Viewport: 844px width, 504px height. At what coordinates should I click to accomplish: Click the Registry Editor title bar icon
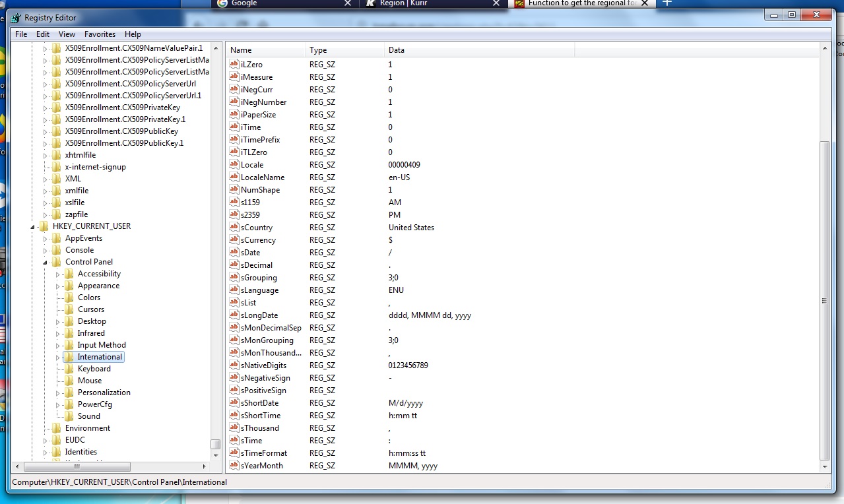(x=16, y=18)
